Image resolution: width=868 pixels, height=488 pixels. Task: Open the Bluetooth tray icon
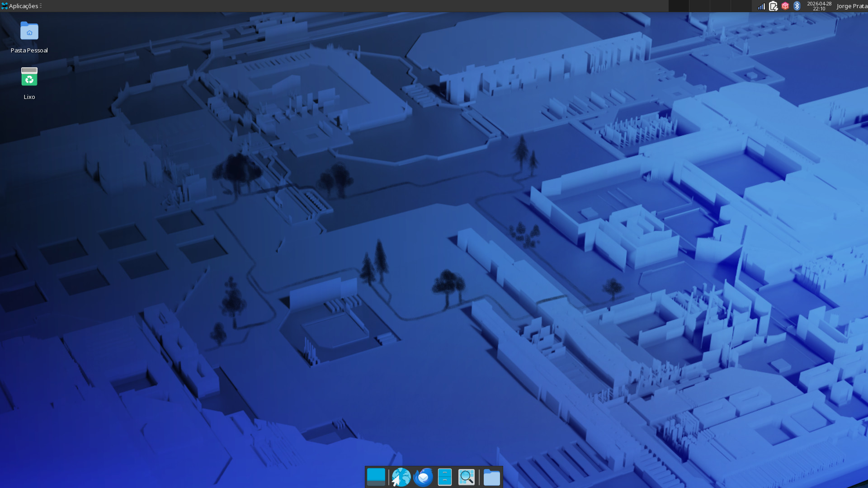(797, 6)
